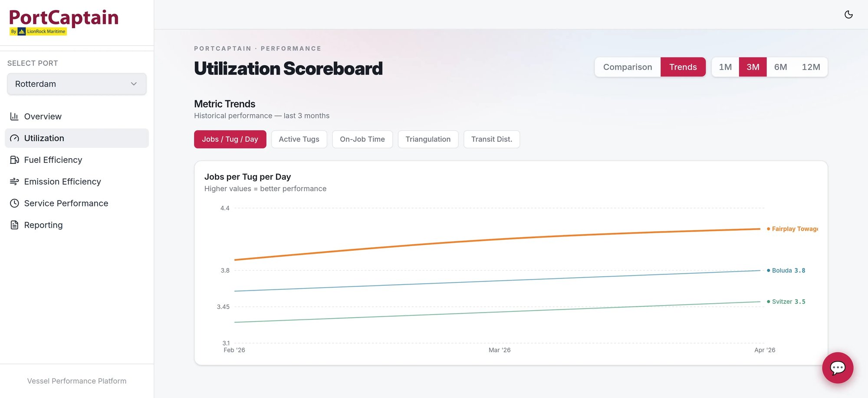Select Active Tugs metric tab

coord(299,139)
